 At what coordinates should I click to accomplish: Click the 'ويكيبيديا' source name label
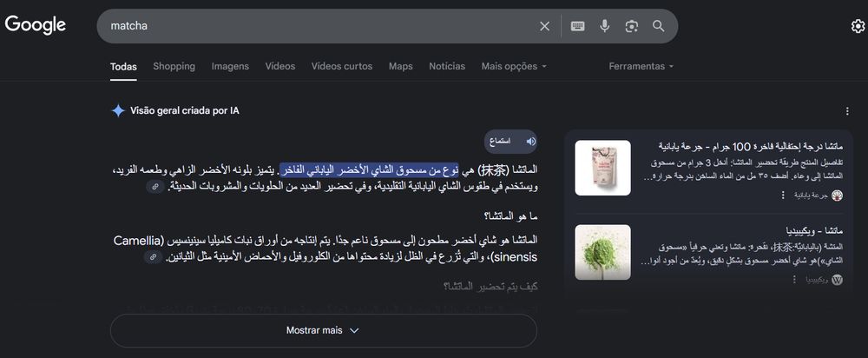(816, 280)
